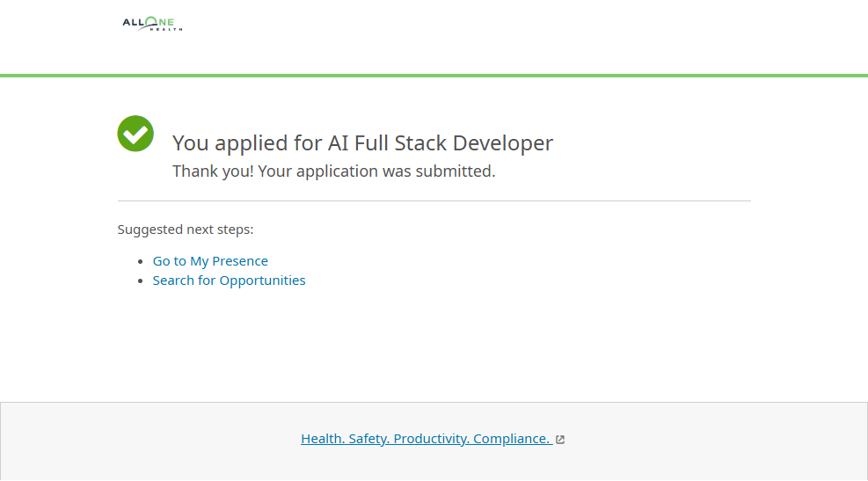Click the bullet before Search for Opportunities

point(142,281)
